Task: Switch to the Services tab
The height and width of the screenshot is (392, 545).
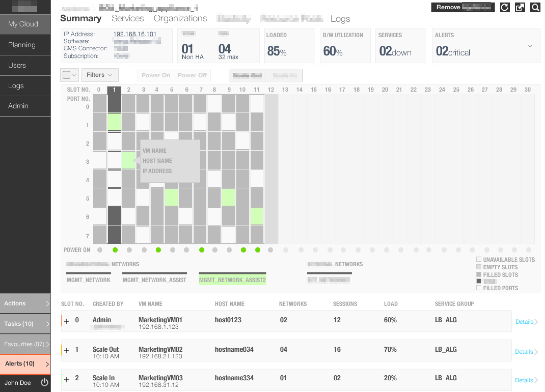Action: pos(128,18)
